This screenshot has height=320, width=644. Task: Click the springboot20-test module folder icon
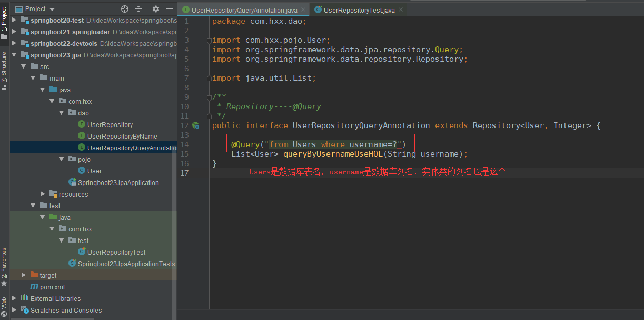(24, 20)
